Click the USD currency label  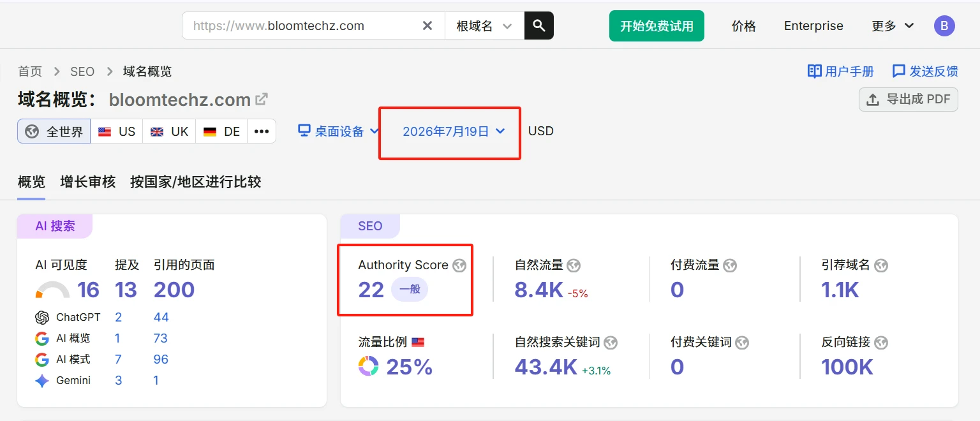point(541,131)
